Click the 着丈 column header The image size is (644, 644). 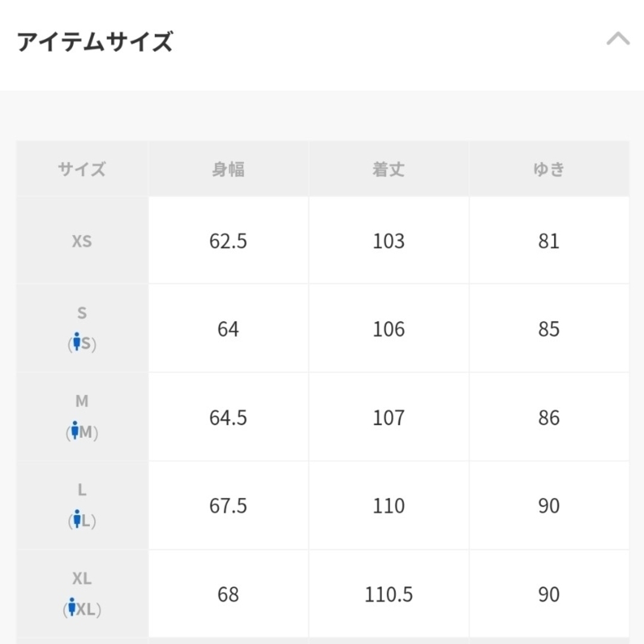(389, 169)
